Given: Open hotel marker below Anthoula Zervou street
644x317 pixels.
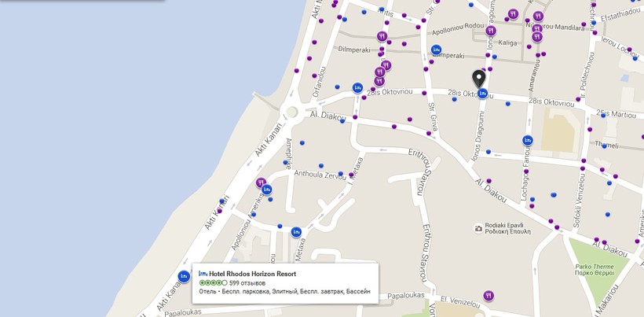Looking at the screenshot, I should pyautogui.click(x=266, y=189).
